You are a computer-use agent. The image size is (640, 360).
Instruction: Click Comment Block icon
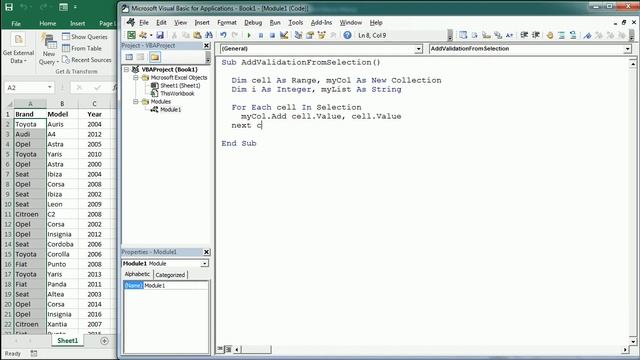562,36
